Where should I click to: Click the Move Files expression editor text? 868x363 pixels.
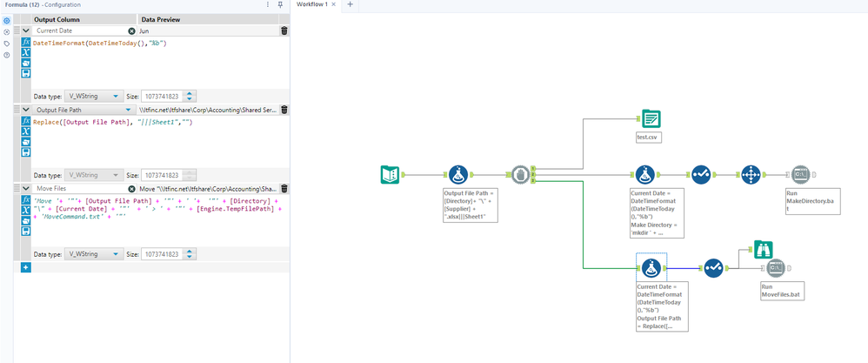[x=157, y=208]
